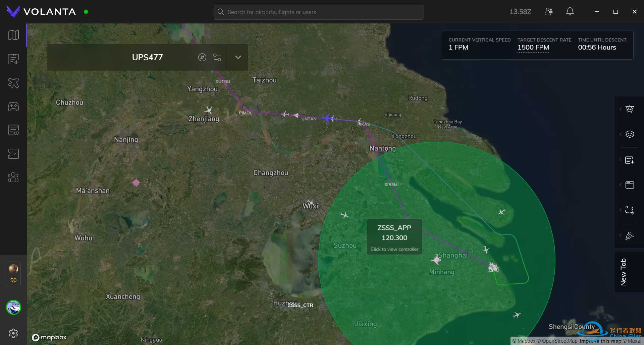Open flight filter sliders beside UPS477

point(217,57)
